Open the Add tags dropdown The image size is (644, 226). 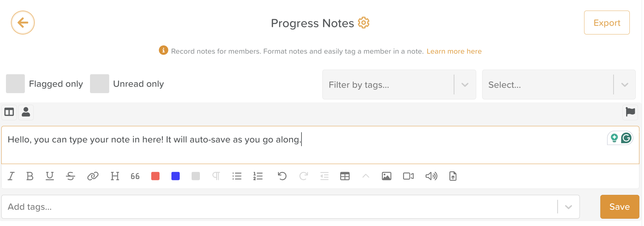(x=568, y=207)
